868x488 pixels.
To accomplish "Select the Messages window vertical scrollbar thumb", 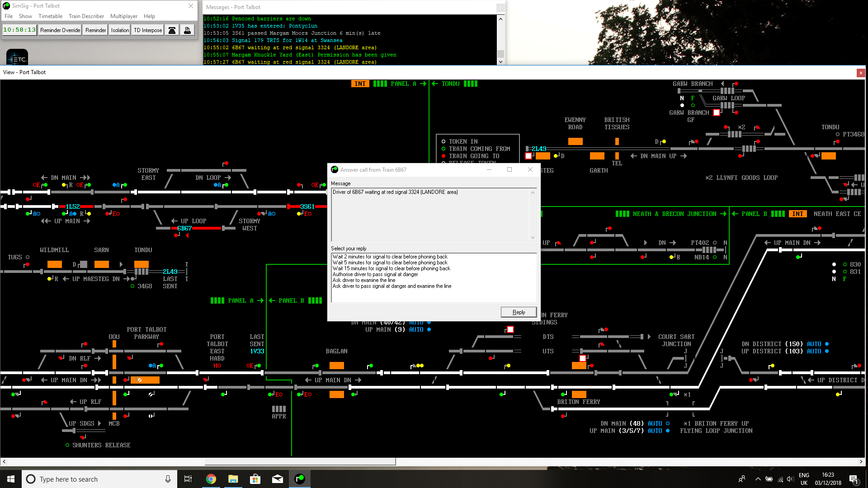I will point(500,53).
